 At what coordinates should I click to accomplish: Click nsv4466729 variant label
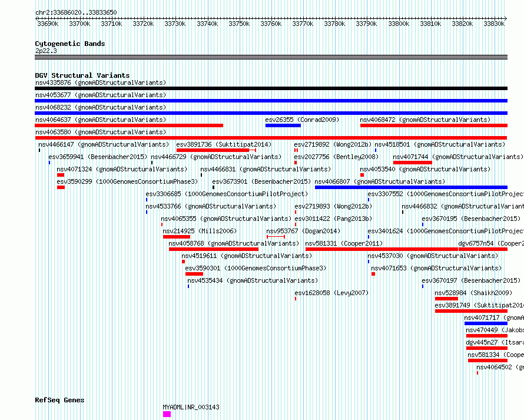click(216, 157)
